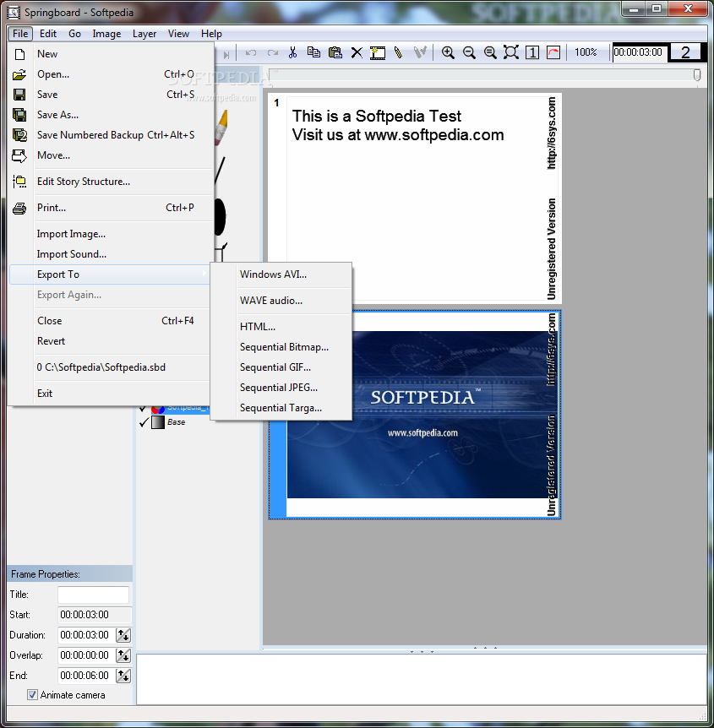Click the Overlap time field
The width and height of the screenshot is (714, 728).
85,655
